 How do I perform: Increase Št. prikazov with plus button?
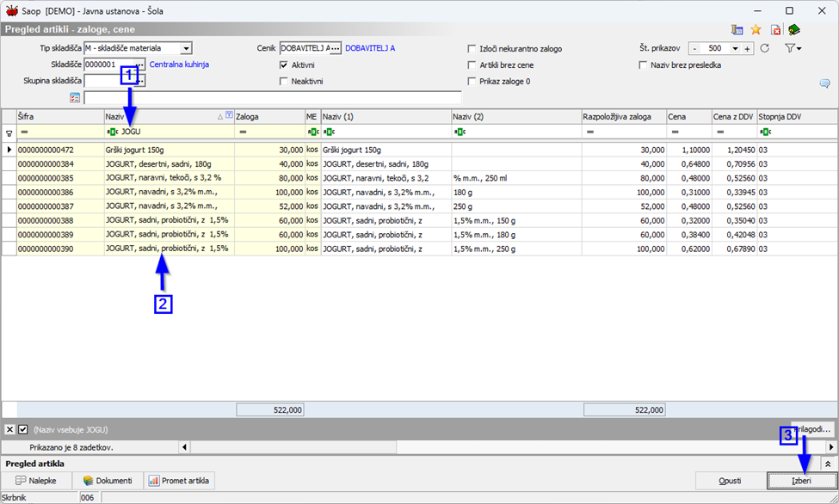[747, 49]
